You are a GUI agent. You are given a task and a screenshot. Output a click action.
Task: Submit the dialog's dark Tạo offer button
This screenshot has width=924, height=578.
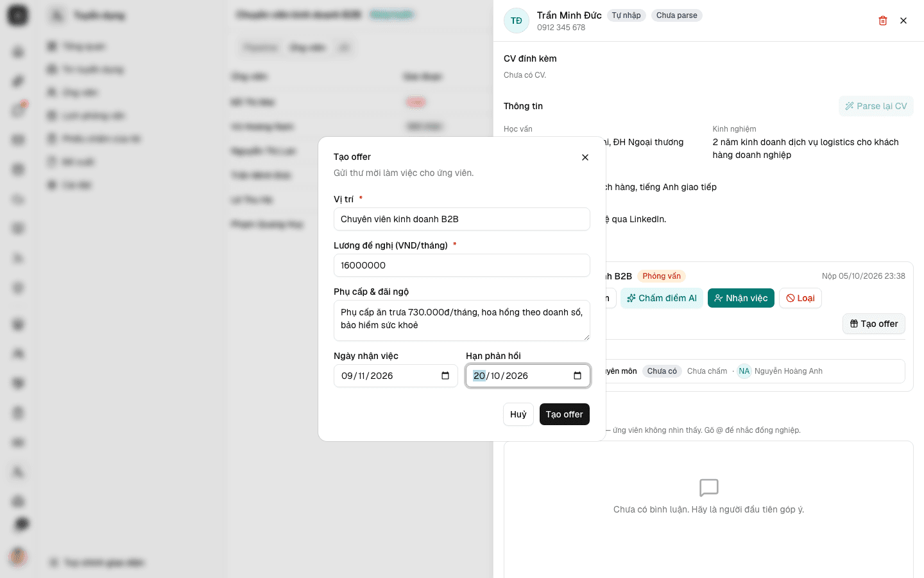click(x=565, y=414)
